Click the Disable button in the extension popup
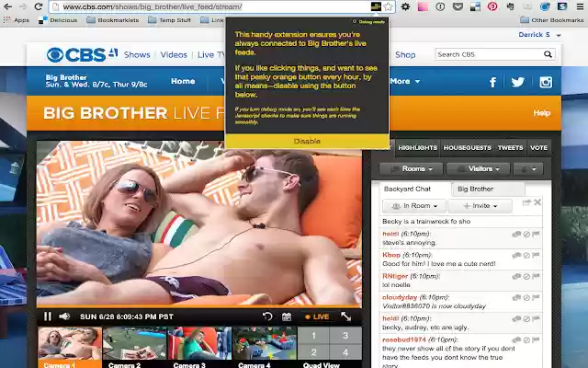The width and height of the screenshot is (588, 368). 307,141
